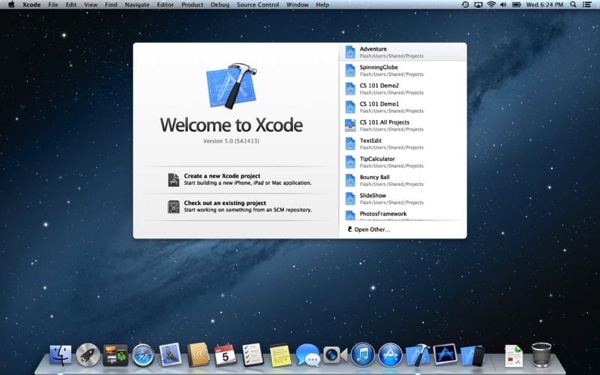Open Spotlight search magnifier
The height and width of the screenshot is (375, 600).
(x=573, y=5)
